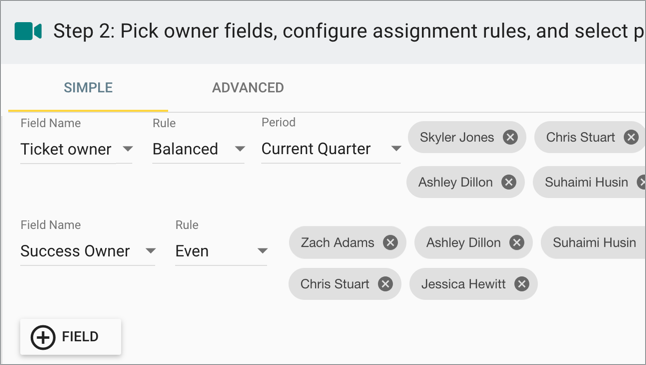Expand the Current Quarter period dropdown
Viewport: 646px width, 365px height.
click(x=331, y=149)
